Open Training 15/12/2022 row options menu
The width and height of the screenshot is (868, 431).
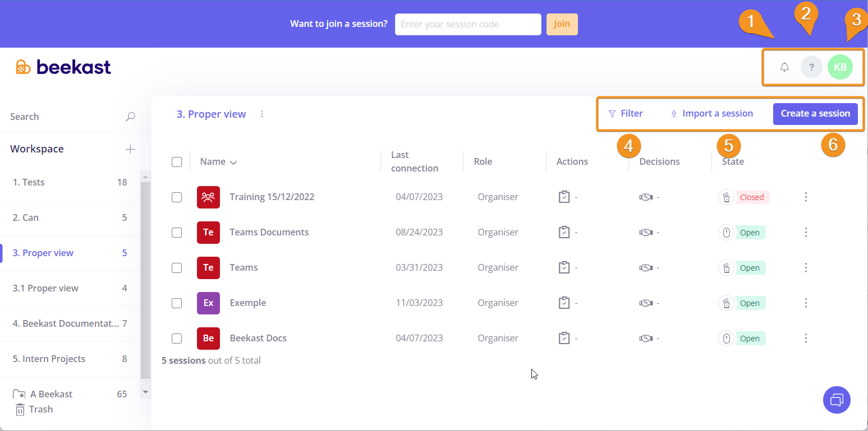pyautogui.click(x=806, y=197)
